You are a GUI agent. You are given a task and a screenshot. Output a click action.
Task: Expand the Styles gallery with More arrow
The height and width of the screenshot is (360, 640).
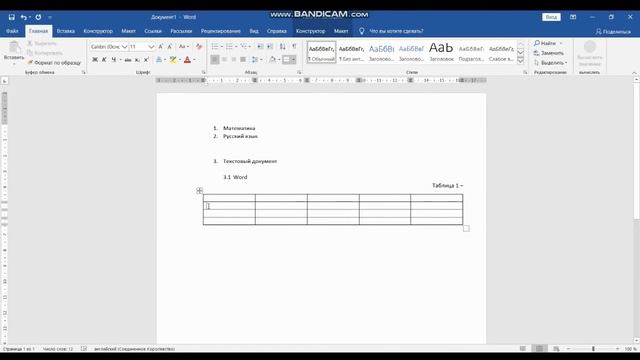tap(520, 60)
